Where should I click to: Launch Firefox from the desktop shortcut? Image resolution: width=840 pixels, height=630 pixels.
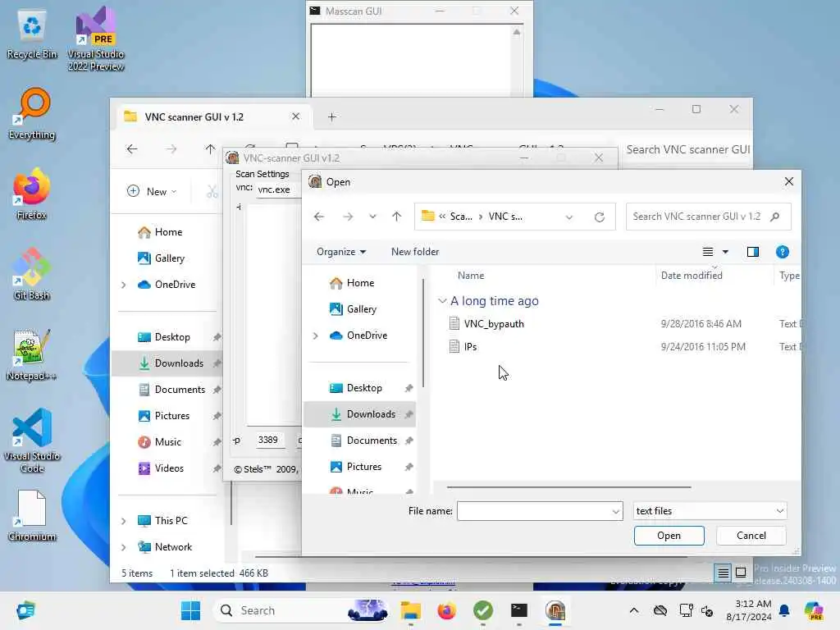[32, 194]
